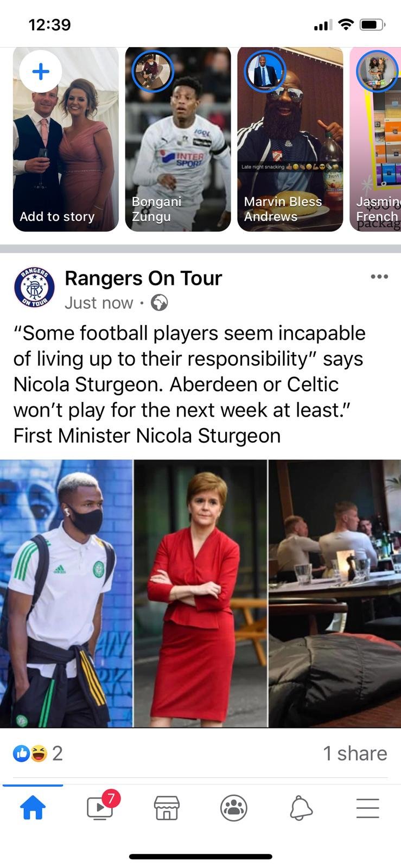Open the Notifications bell icon
The image size is (401, 868).
(x=301, y=808)
